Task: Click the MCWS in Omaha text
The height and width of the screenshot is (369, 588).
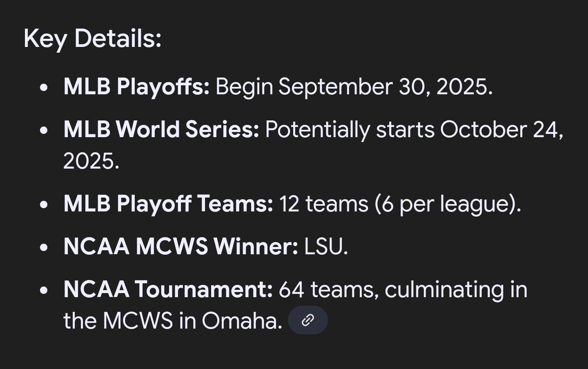Action: (x=192, y=321)
